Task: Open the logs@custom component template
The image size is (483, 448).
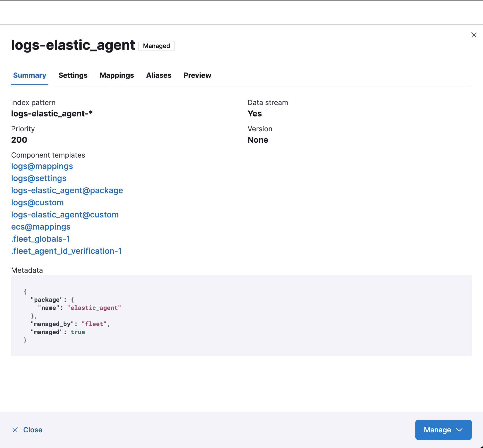Action: (x=37, y=203)
